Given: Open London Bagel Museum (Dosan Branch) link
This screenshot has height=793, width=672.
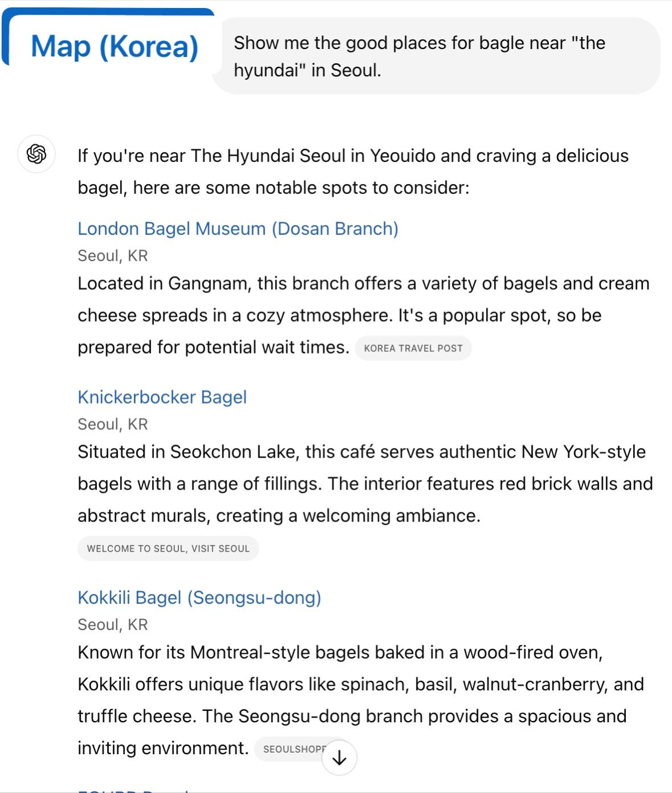Looking at the screenshot, I should click(238, 229).
